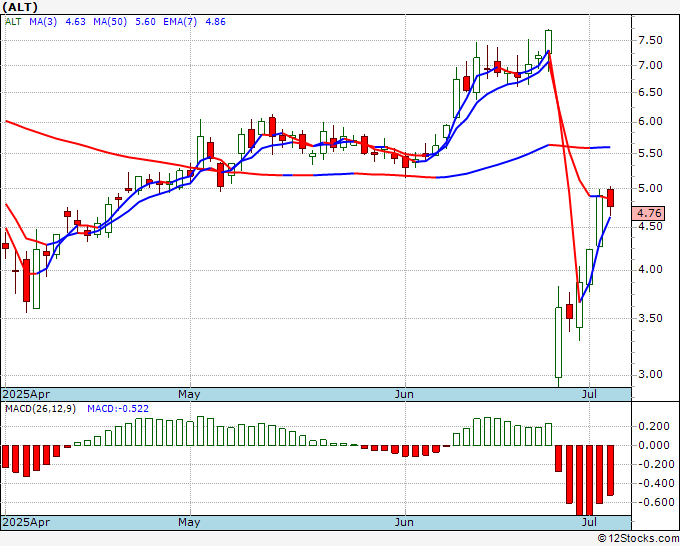The image size is (680, 546).
Task: Click the 0.000 MACD axis label
Action: click(654, 445)
